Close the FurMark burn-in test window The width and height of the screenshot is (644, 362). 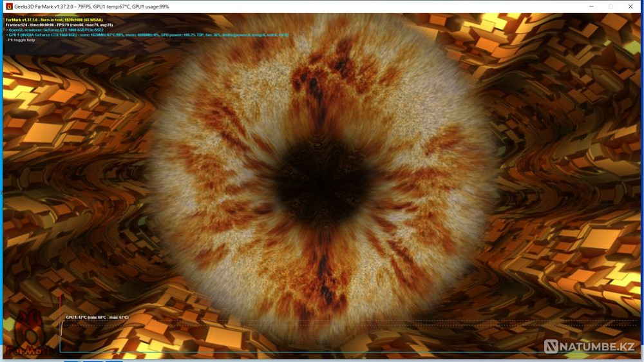point(630,6)
